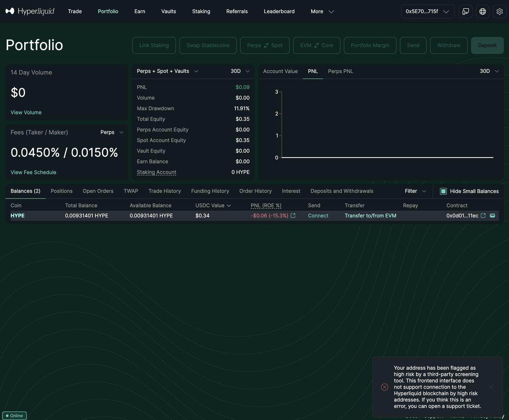The image size is (509, 420).
Task: Open the Order History tab
Action: pos(255,191)
